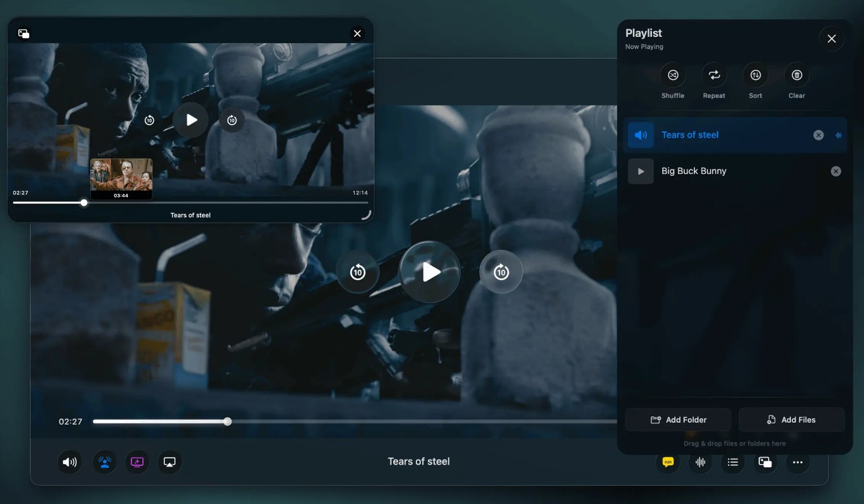This screenshot has height=504, width=864.
Task: Enable picture-in-picture mode
Action: [x=764, y=462]
